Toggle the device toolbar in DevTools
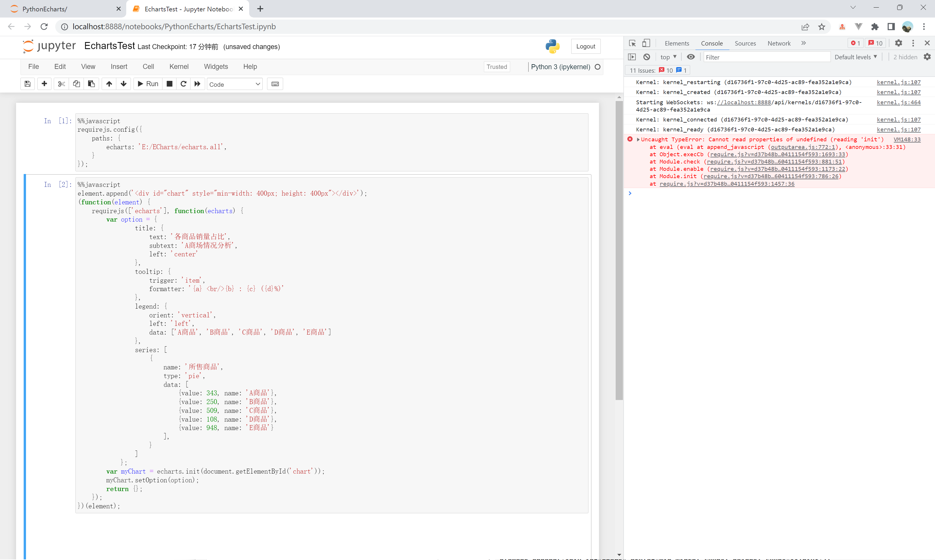This screenshot has width=935, height=560. (x=646, y=43)
